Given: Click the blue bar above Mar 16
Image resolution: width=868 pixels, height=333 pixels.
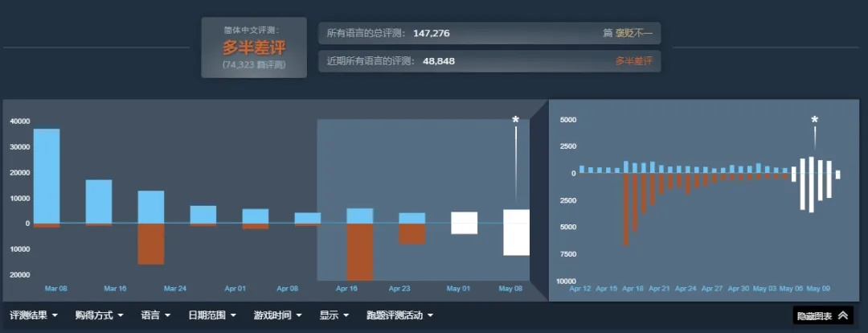Looking at the screenshot, I should point(99,201).
